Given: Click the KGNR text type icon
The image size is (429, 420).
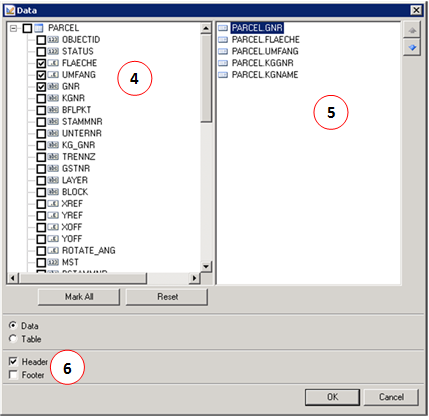Looking at the screenshot, I should (53, 99).
